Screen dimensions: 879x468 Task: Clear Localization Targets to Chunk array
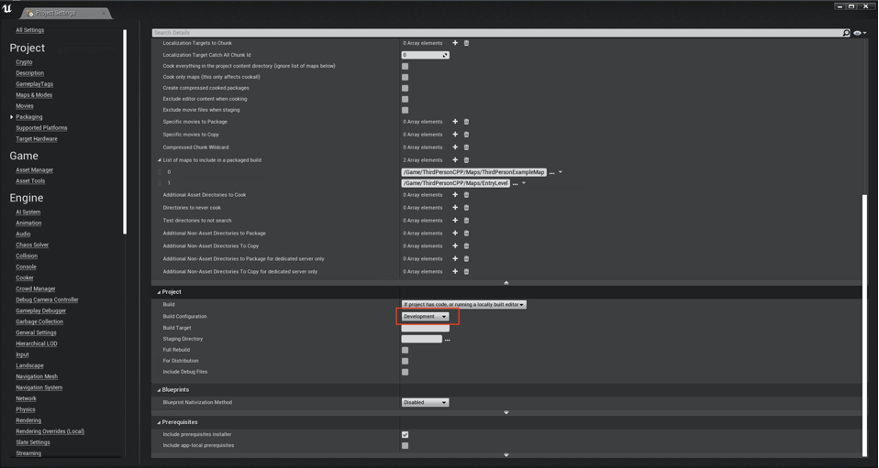pos(466,43)
